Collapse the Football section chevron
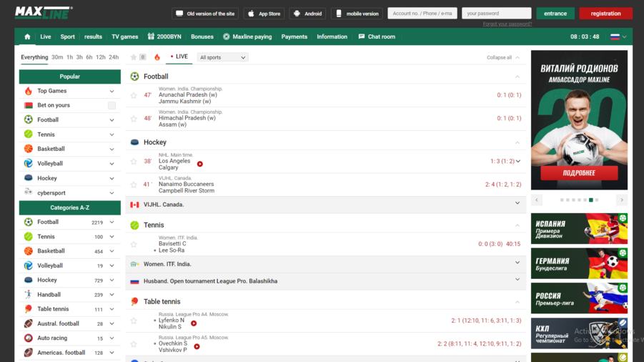Screen dimensions: 644x362 [x=517, y=77]
